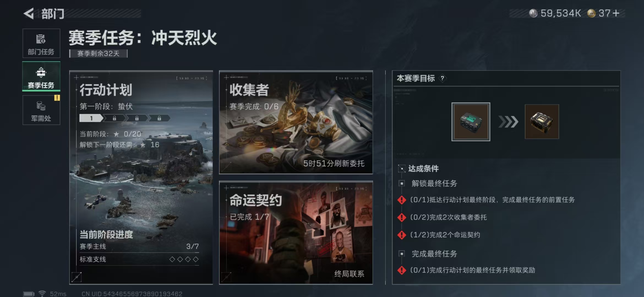The height and width of the screenshot is (297, 644).
Task: Open the 命运契约 contract card
Action: 296,233
